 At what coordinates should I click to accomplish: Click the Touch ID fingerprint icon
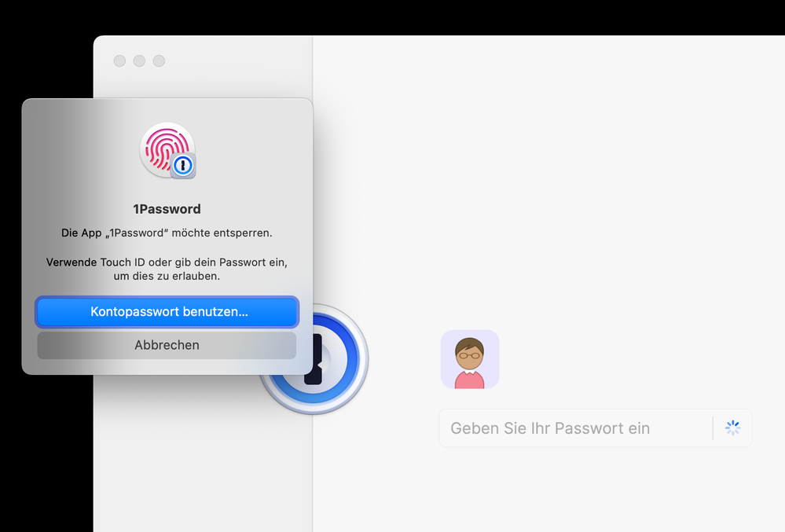pos(167,150)
